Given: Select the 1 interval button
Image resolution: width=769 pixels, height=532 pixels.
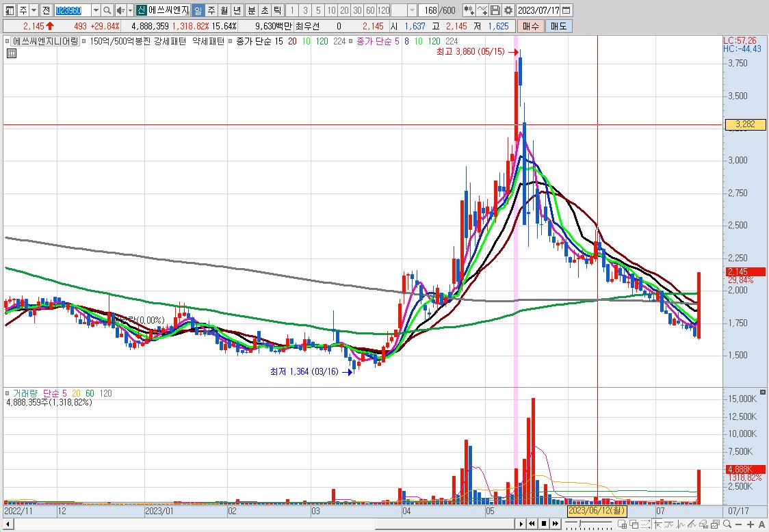Looking at the screenshot, I should point(292,10).
